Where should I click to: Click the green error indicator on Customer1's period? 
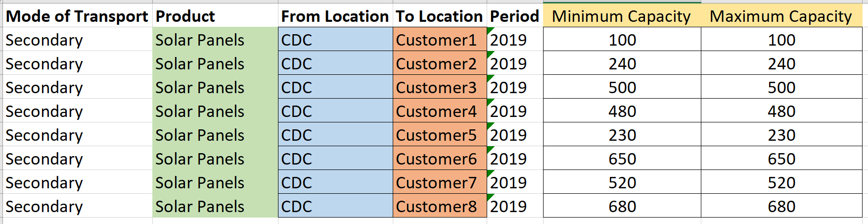pos(490,30)
